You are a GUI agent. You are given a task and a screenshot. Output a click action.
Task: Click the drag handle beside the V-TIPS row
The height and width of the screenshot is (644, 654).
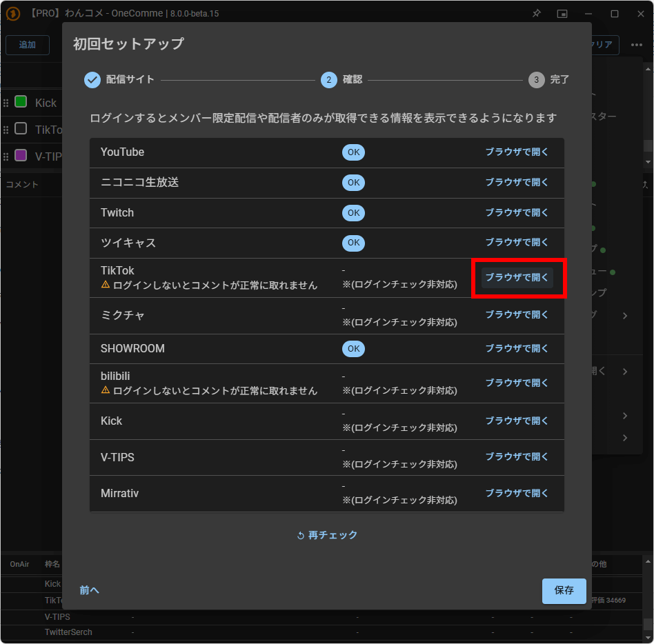[6, 157]
